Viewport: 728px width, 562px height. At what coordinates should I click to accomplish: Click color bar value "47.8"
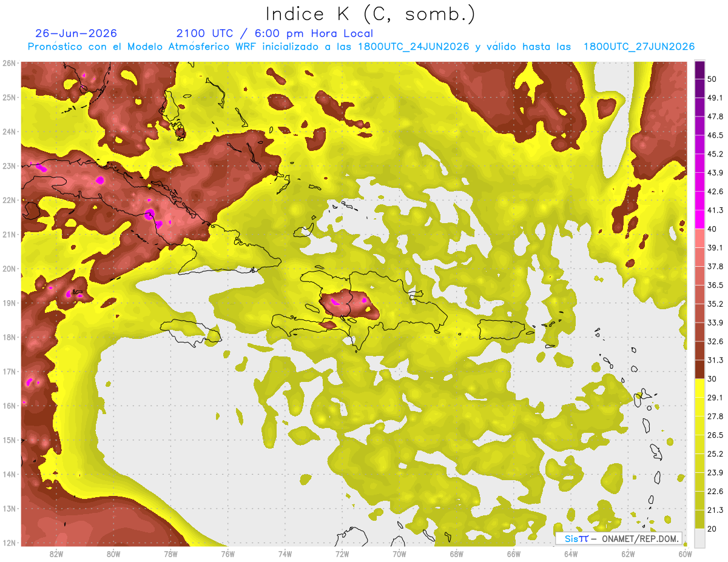[x=715, y=116]
